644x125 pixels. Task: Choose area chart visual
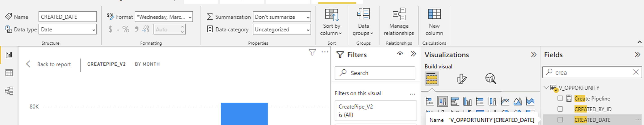click(518, 102)
